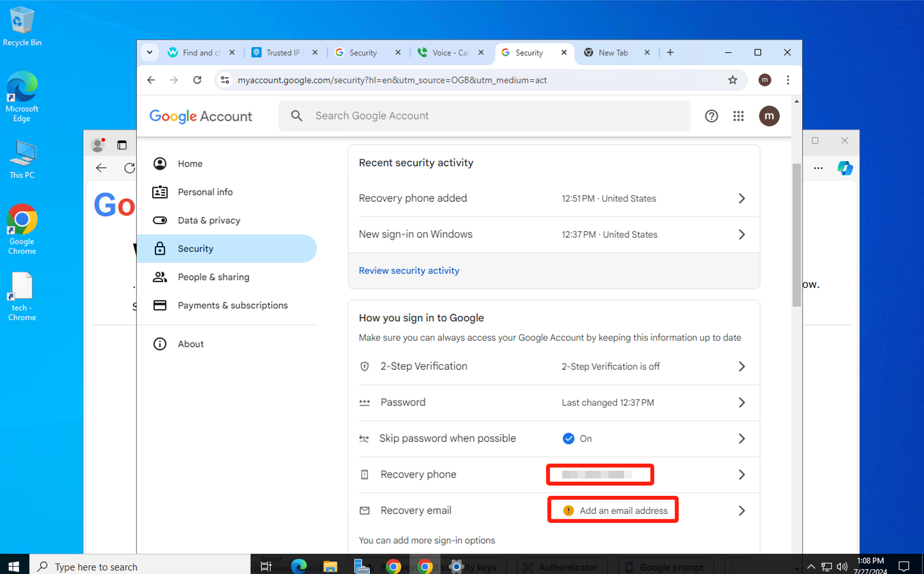This screenshot has height=574, width=924.
Task: Select the tech - Chrome desktop shortcut
Action: point(22,297)
